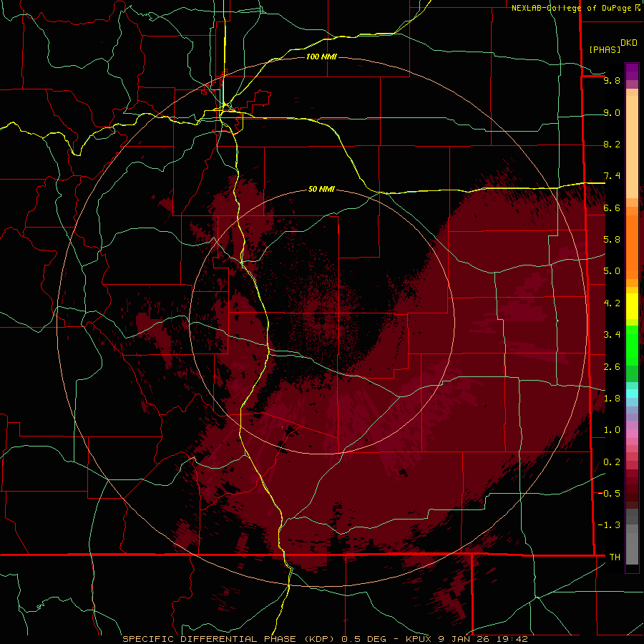Click the "TH" threshold label on the scale
Screen dimensions: 644x644
[x=615, y=557]
